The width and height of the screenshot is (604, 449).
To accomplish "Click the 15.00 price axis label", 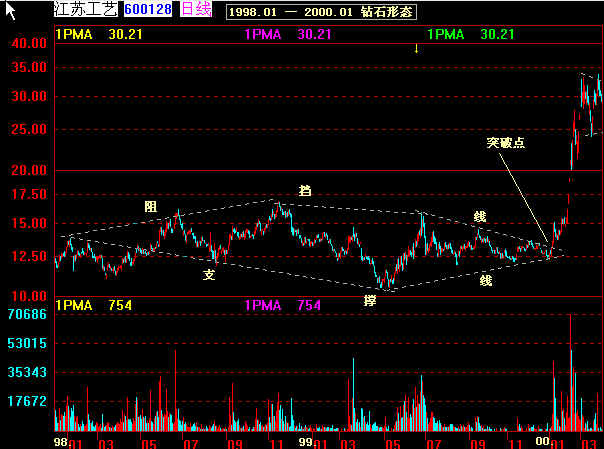I will [29, 223].
